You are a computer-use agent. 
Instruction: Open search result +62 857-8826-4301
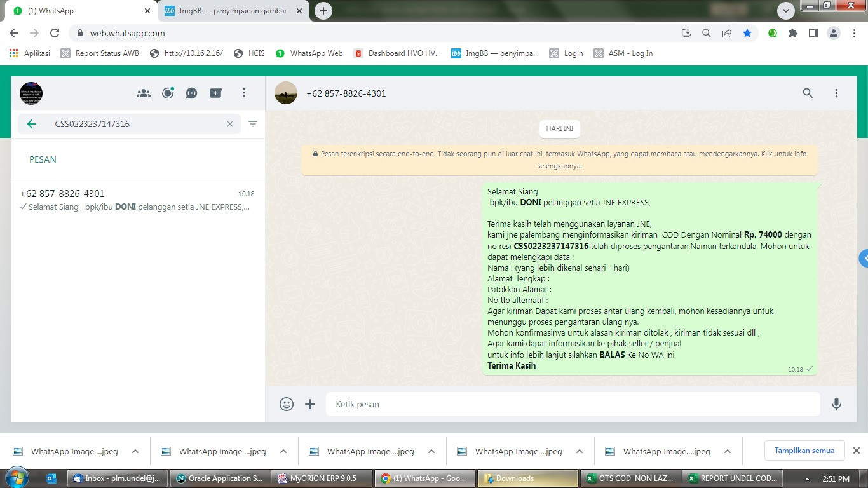pyautogui.click(x=137, y=200)
